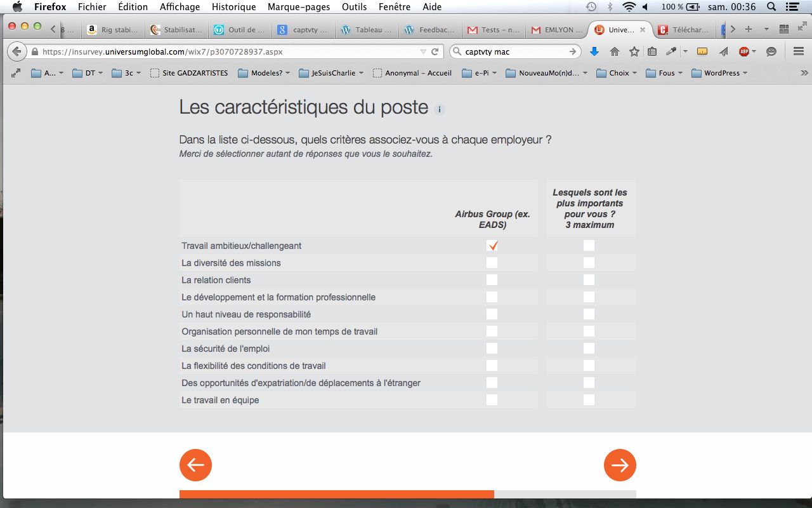Expand the DT bookmarks folder
The width and height of the screenshot is (812, 508).
pos(89,73)
